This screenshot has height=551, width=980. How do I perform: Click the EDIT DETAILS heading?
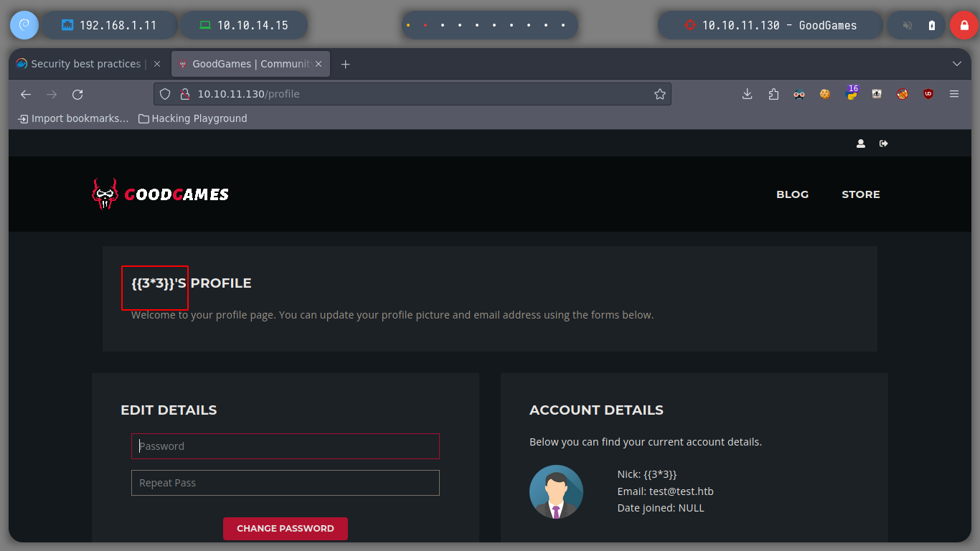tap(169, 410)
